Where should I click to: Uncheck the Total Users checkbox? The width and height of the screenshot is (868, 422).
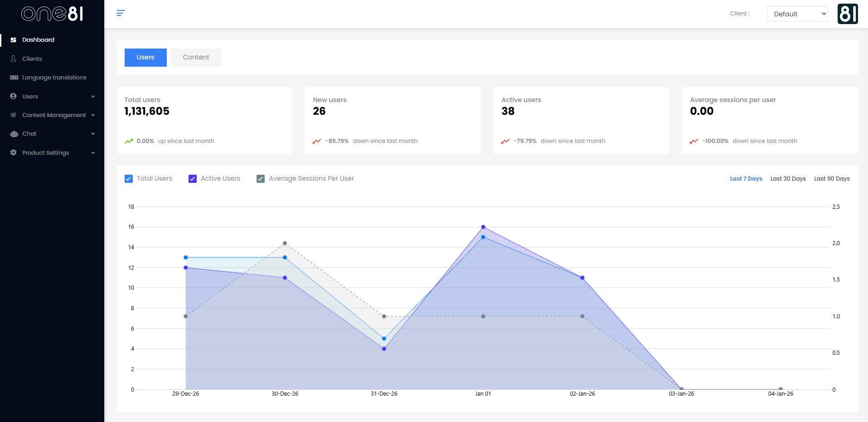point(129,179)
